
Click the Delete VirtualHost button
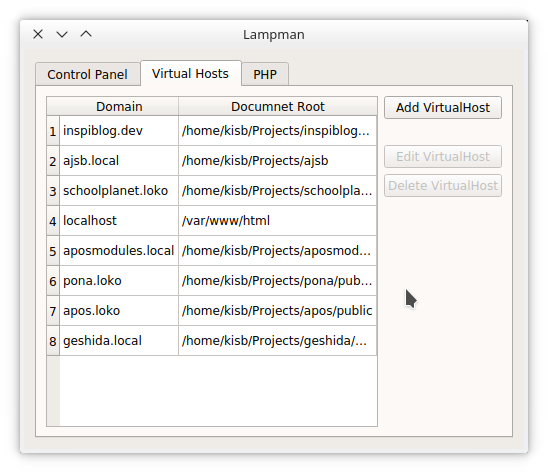click(x=443, y=186)
